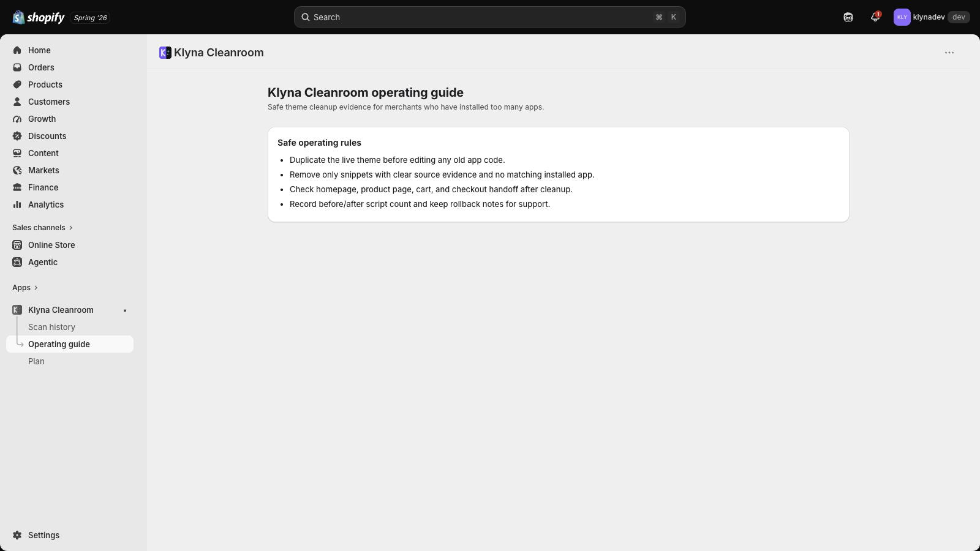Open the Home icon in sidebar
The width and height of the screenshot is (980, 551).
point(17,50)
